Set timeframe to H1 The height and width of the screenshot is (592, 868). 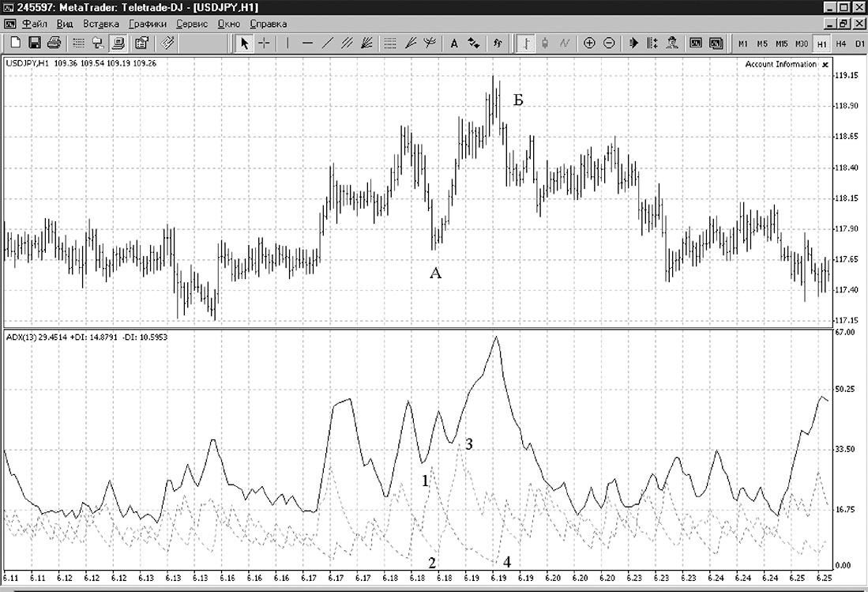point(821,43)
